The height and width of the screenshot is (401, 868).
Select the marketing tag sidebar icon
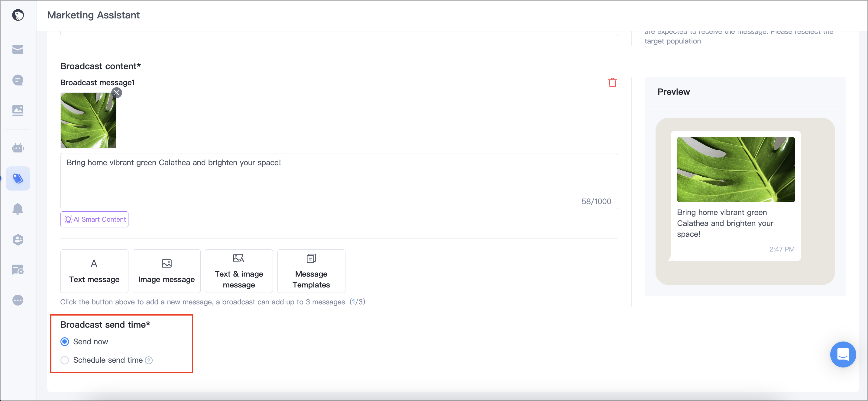[18, 178]
